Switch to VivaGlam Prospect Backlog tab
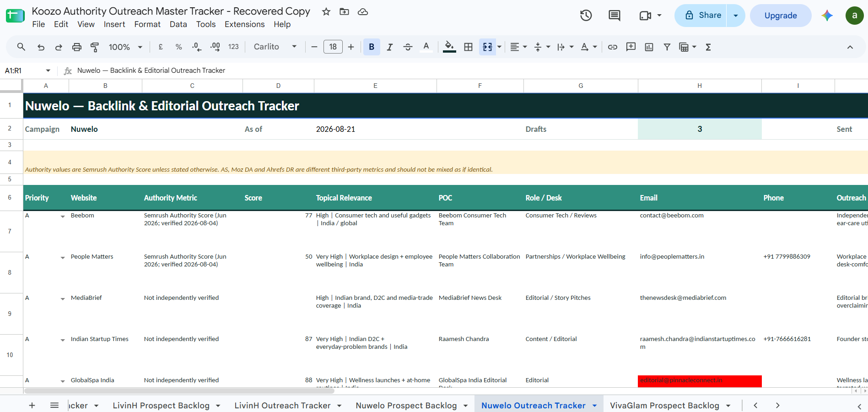Screen dimensions: 868x412 pyautogui.click(x=664, y=406)
